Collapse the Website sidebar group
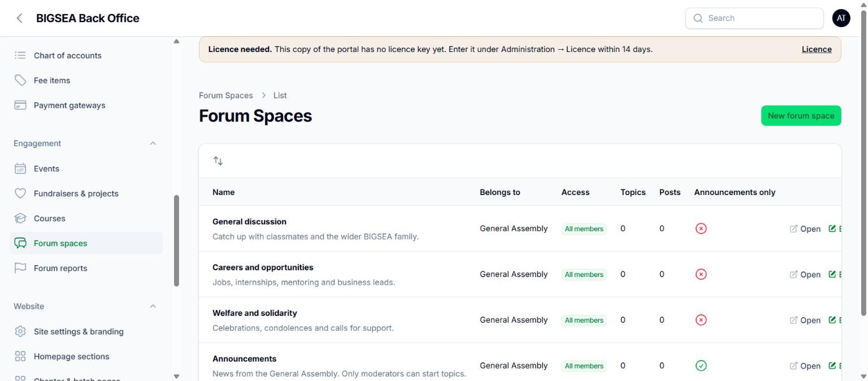868x381 pixels. click(153, 306)
